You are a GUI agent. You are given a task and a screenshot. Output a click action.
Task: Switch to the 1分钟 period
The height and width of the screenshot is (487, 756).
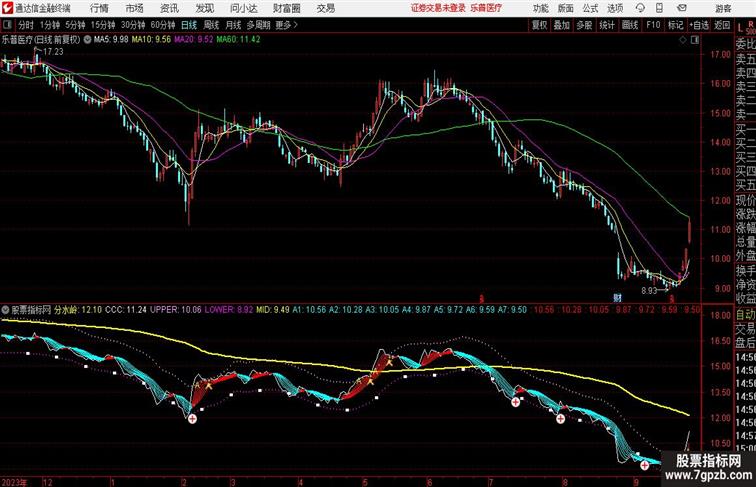point(49,25)
